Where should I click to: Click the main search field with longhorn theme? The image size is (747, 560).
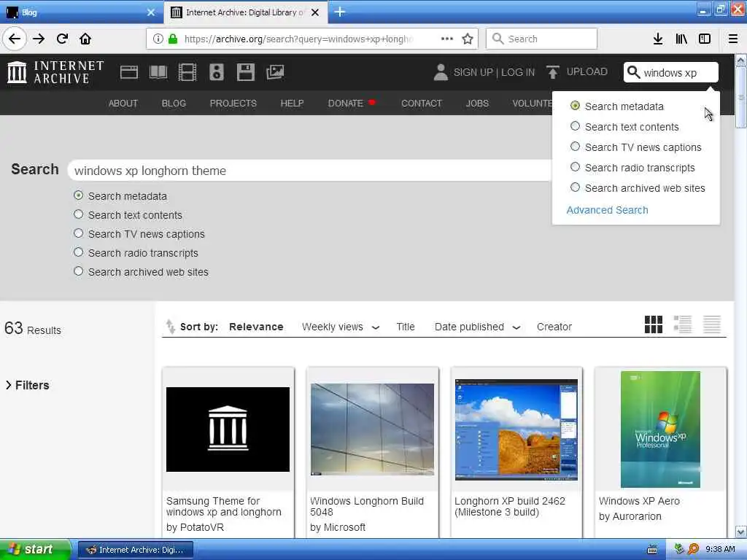pyautogui.click(x=309, y=171)
